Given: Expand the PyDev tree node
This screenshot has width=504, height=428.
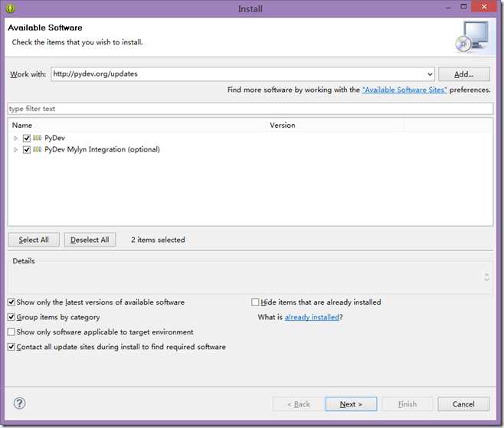Looking at the screenshot, I should pyautogui.click(x=15, y=138).
